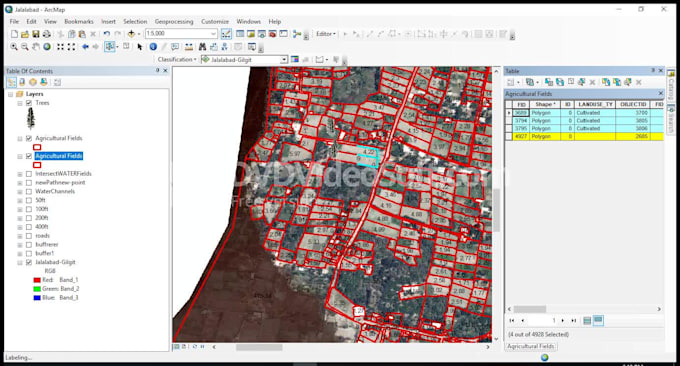Open the Geoprocessing menu
The image size is (680, 366).
coord(174,21)
